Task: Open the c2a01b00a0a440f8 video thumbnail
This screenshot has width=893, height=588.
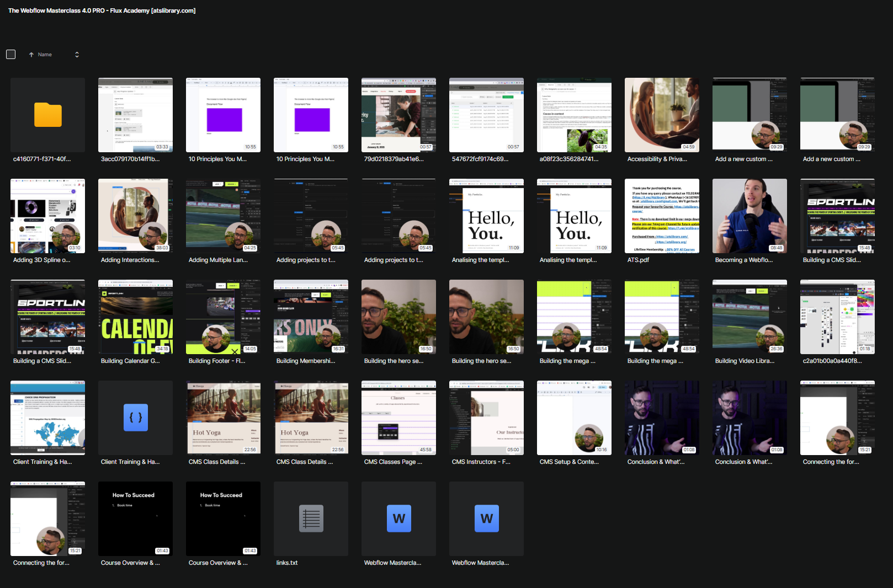Action: (837, 317)
